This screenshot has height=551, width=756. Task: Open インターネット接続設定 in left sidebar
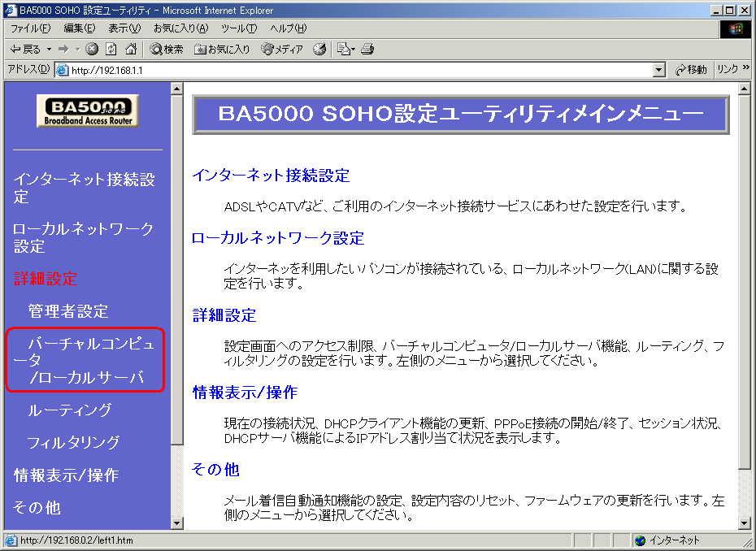(84, 188)
